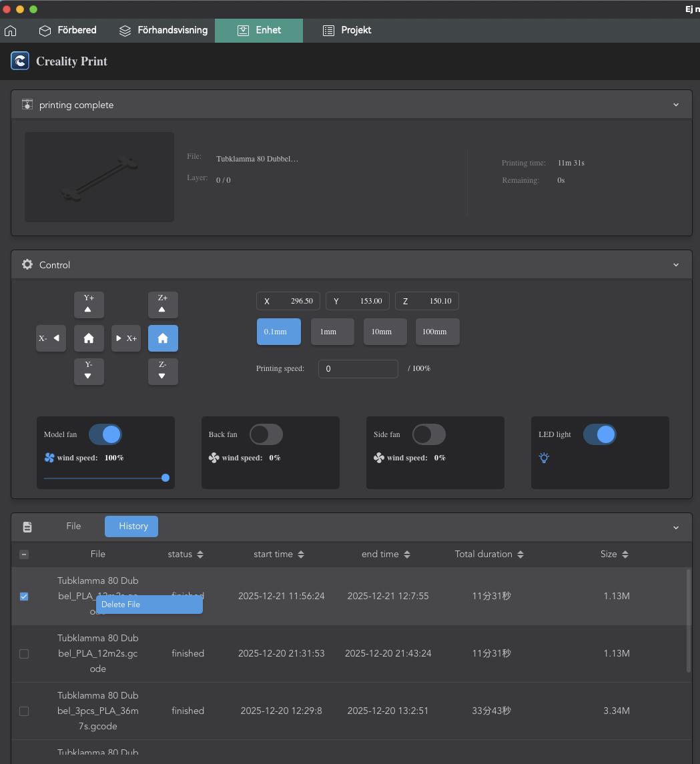Lower Z axis with Z- button
Image resolution: width=700 pixels, height=764 pixels.
point(163,371)
